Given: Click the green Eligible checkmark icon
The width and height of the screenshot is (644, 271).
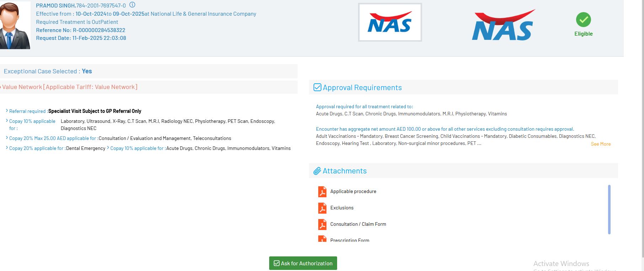Looking at the screenshot, I should click(x=584, y=20).
